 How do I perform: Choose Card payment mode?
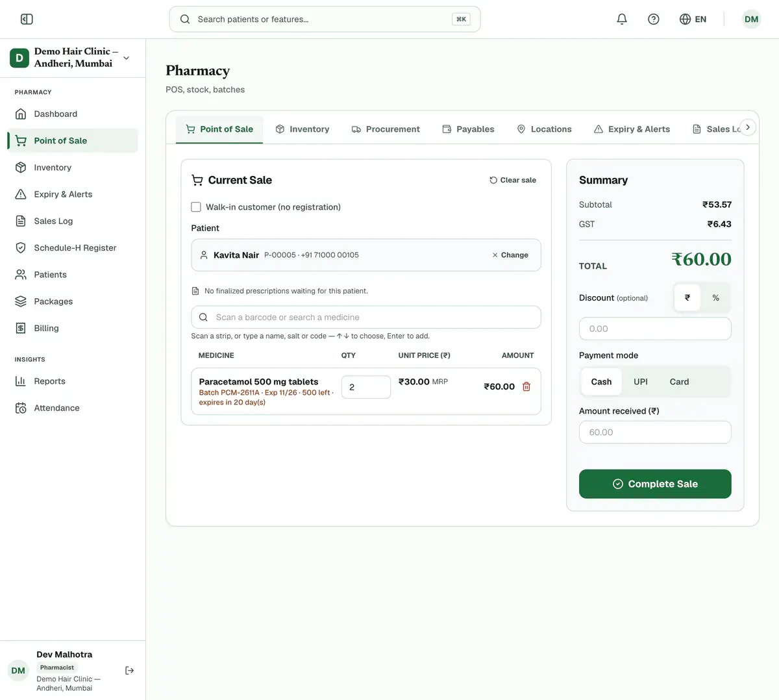click(x=679, y=382)
